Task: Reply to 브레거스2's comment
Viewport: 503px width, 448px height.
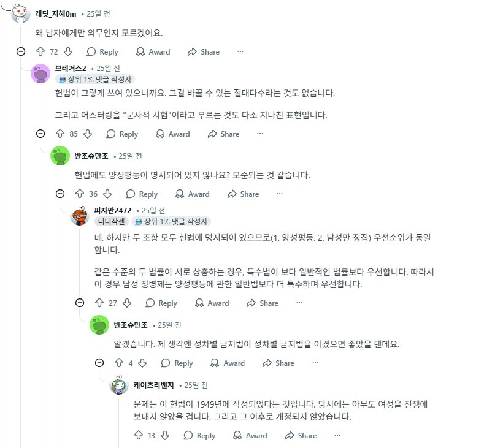Action: click(122, 134)
